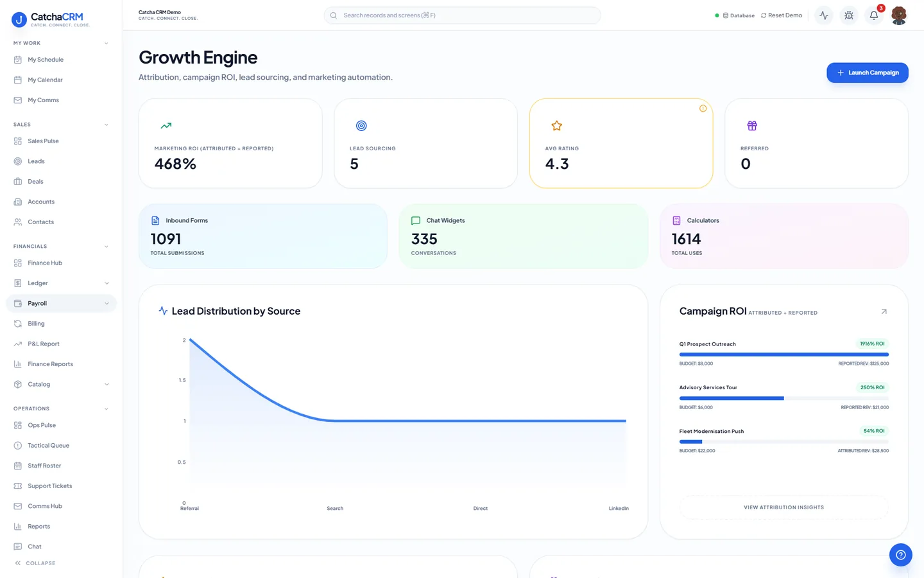Viewport: 924px width, 578px height.
Task: Open the activity pulse icon in header
Action: click(824, 15)
